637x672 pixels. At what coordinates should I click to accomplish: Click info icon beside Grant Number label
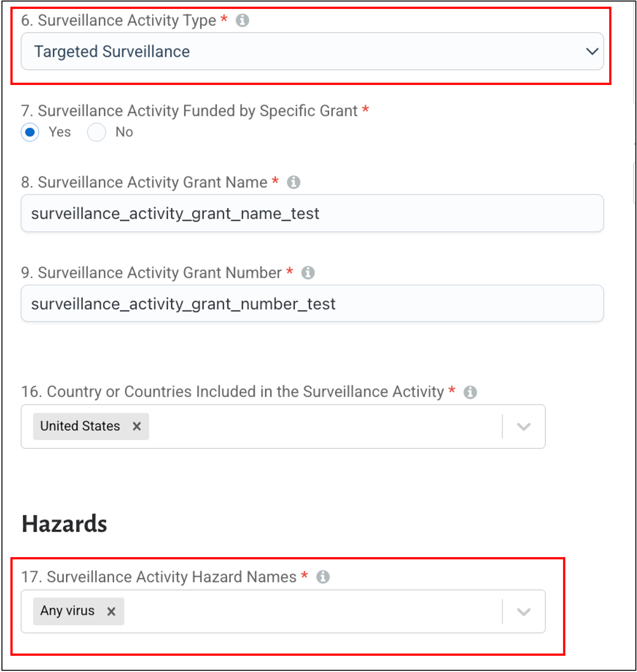[x=308, y=273]
